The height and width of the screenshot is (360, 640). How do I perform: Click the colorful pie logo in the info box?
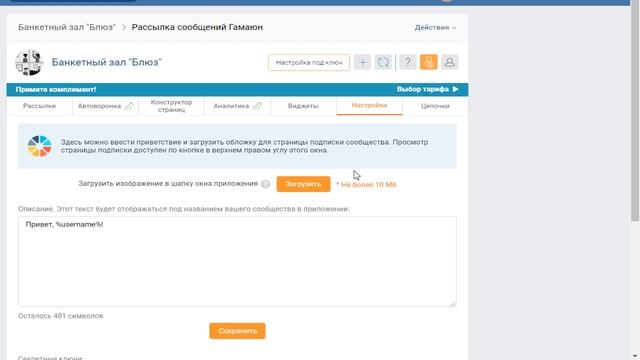[x=40, y=146]
